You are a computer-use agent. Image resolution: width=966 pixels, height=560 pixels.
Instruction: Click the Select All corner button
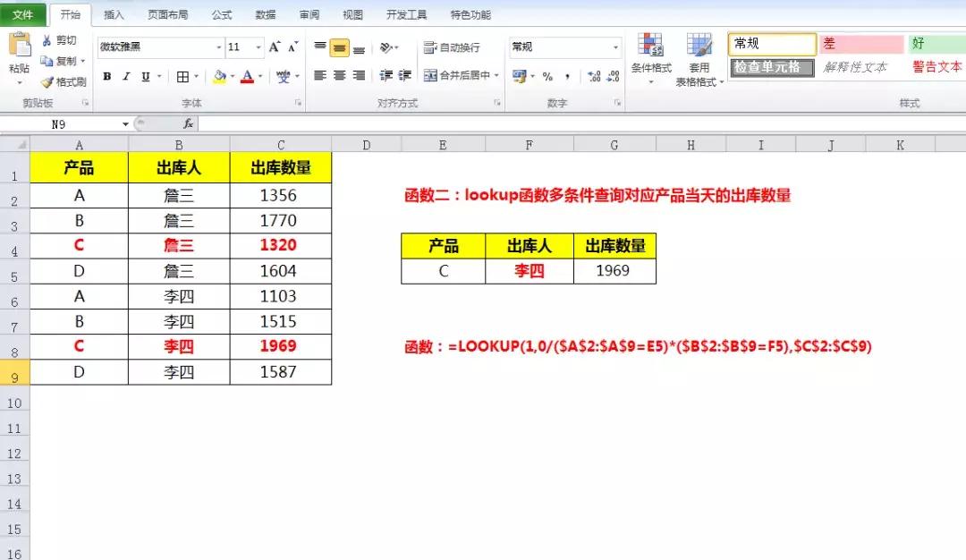coord(14,145)
